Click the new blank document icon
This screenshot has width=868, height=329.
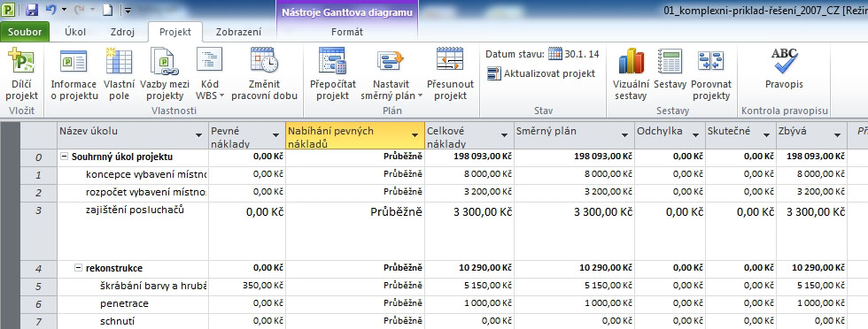click(108, 10)
